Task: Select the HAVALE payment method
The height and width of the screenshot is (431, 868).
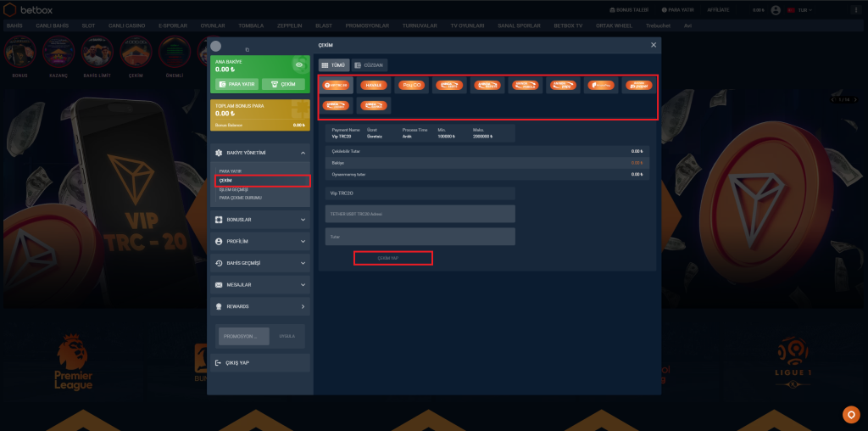Action: tap(374, 86)
